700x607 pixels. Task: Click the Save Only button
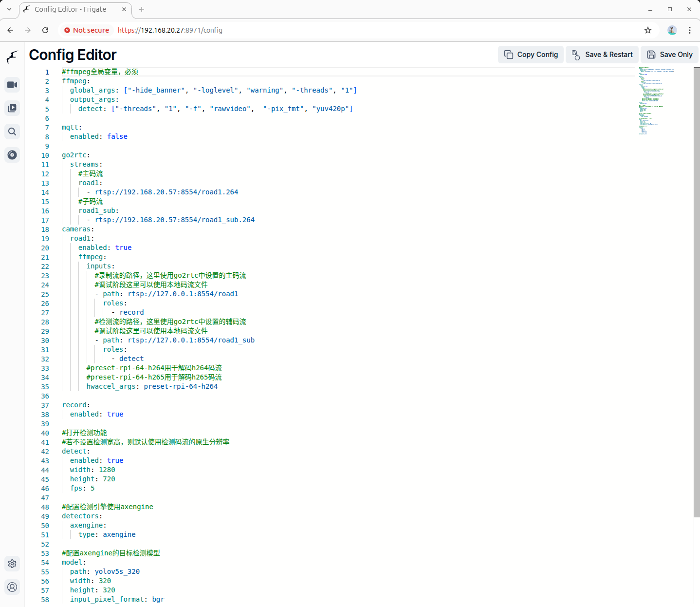click(x=669, y=55)
